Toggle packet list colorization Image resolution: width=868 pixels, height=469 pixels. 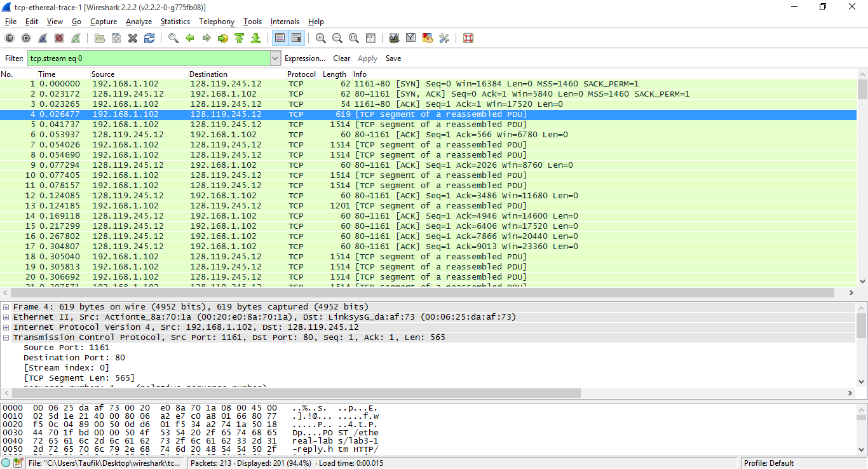(x=280, y=38)
